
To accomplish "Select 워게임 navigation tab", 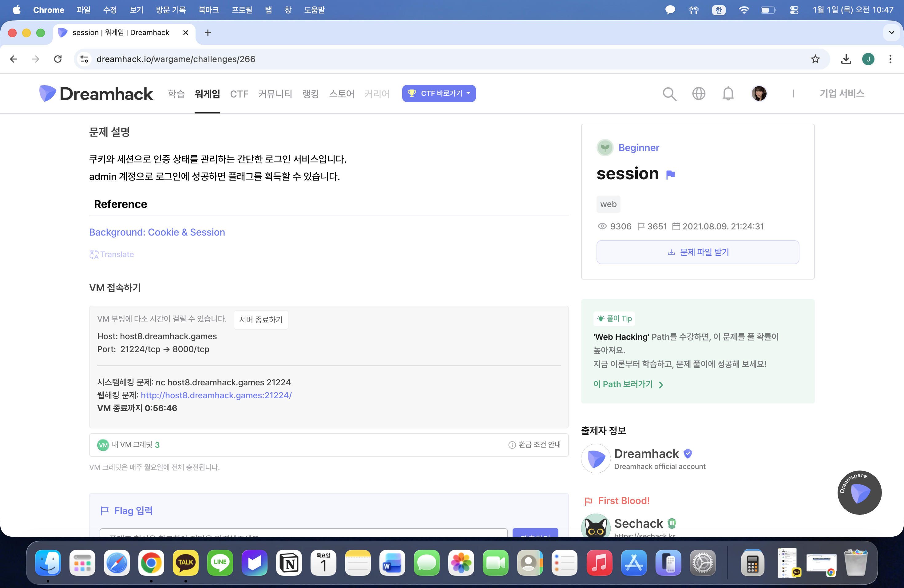I will coord(207,94).
